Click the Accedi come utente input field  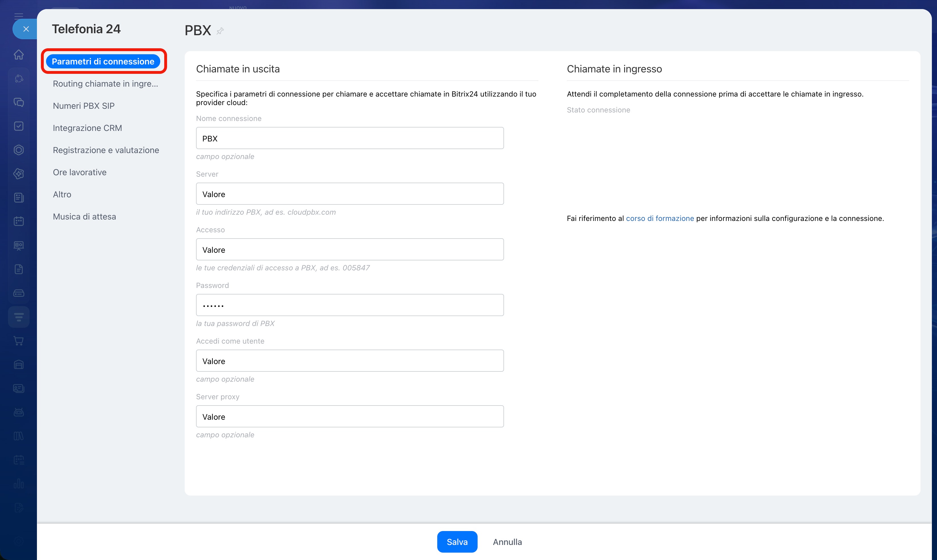pos(349,361)
